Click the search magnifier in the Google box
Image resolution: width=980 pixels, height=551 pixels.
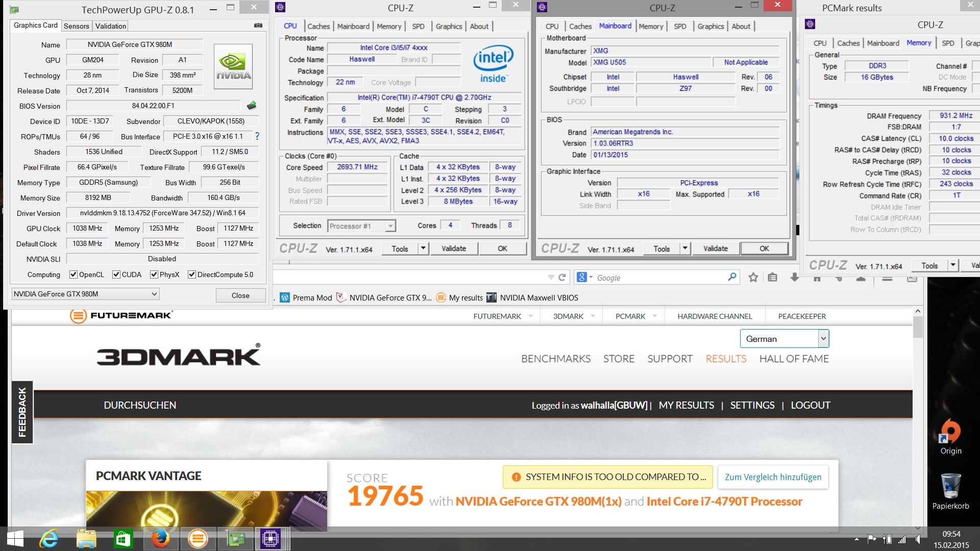[732, 277]
